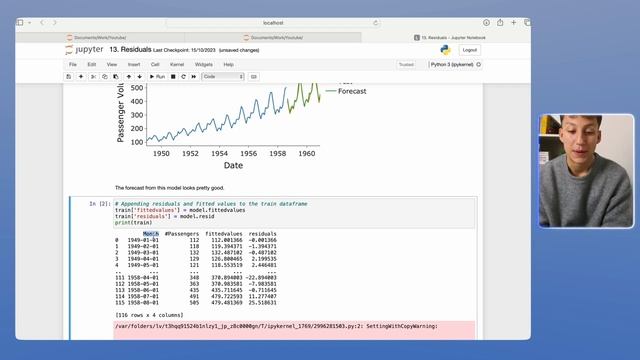Go forward with Safari's forward arrow

pos(54,22)
